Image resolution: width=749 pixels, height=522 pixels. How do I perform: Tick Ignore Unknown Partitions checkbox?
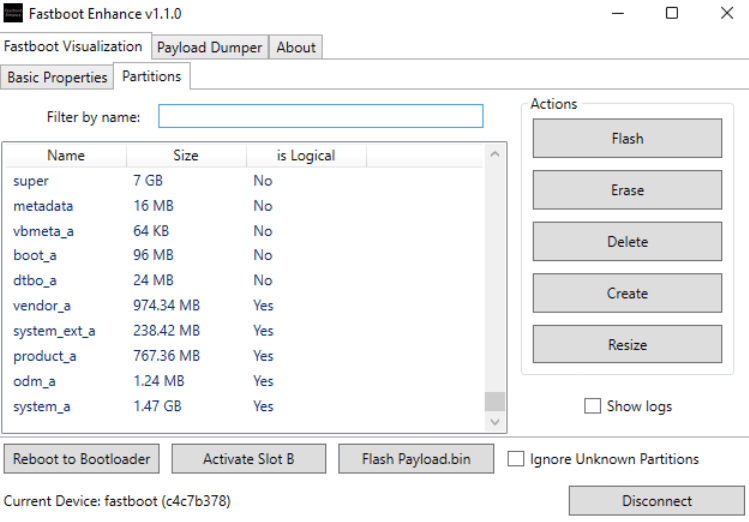pyautogui.click(x=515, y=459)
